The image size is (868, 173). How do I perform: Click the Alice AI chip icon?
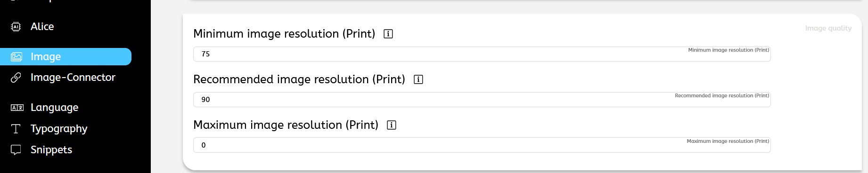16,27
